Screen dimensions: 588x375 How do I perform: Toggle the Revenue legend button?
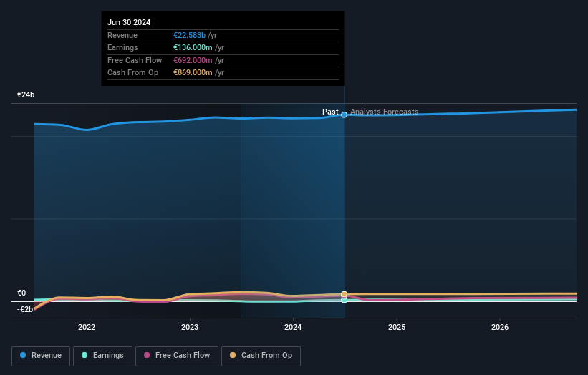[41, 356]
